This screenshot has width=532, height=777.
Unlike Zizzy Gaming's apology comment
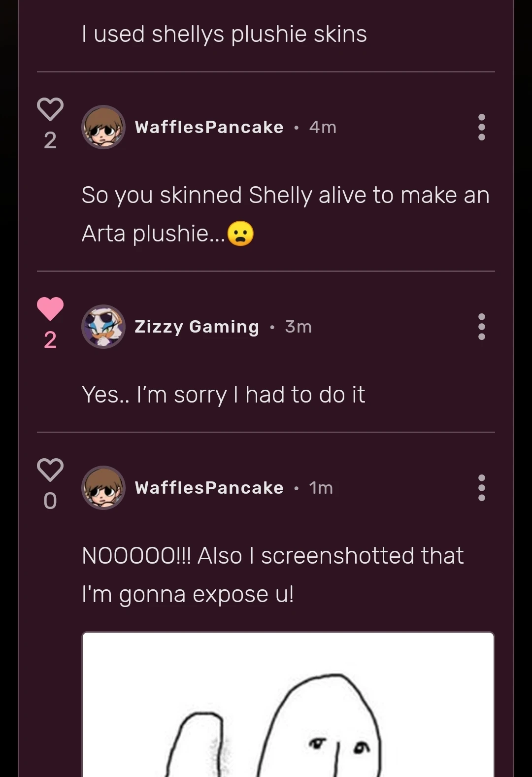click(x=50, y=308)
